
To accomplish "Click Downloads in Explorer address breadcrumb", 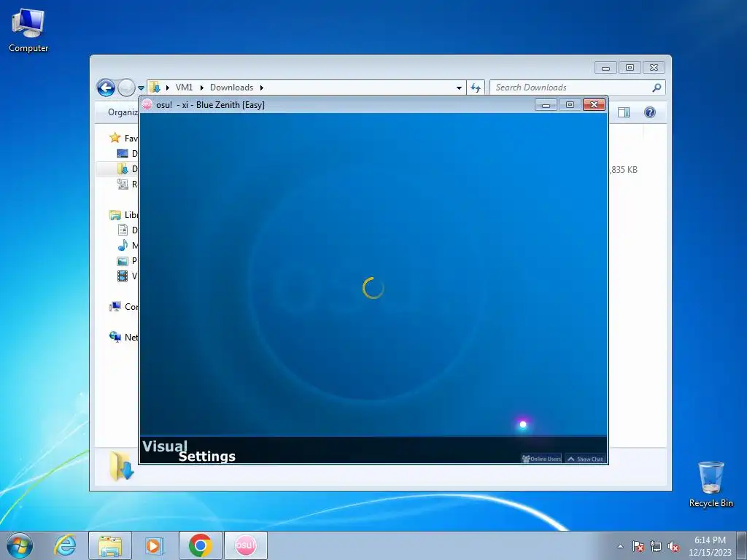I will click(x=231, y=87).
